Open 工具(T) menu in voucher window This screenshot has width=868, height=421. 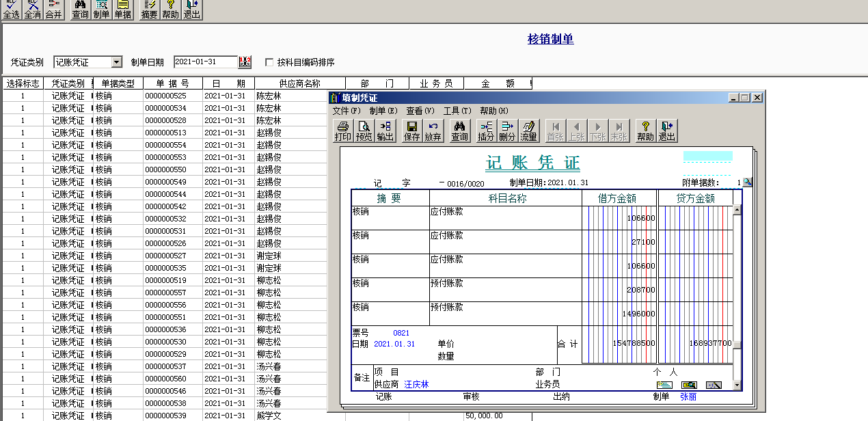(457, 111)
